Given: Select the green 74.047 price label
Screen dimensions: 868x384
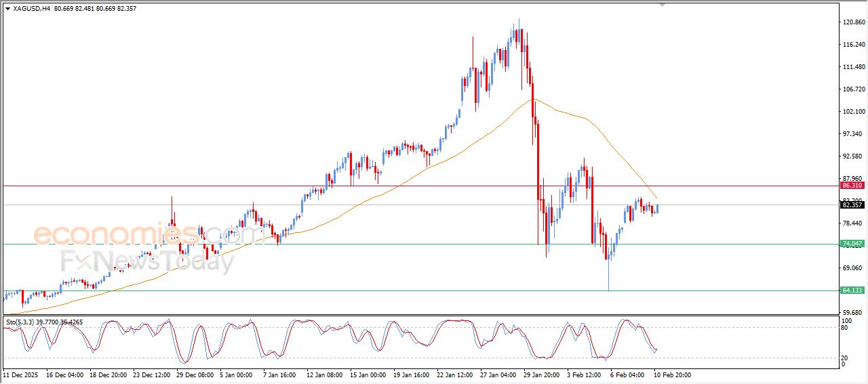Looking at the screenshot, I should (x=852, y=244).
